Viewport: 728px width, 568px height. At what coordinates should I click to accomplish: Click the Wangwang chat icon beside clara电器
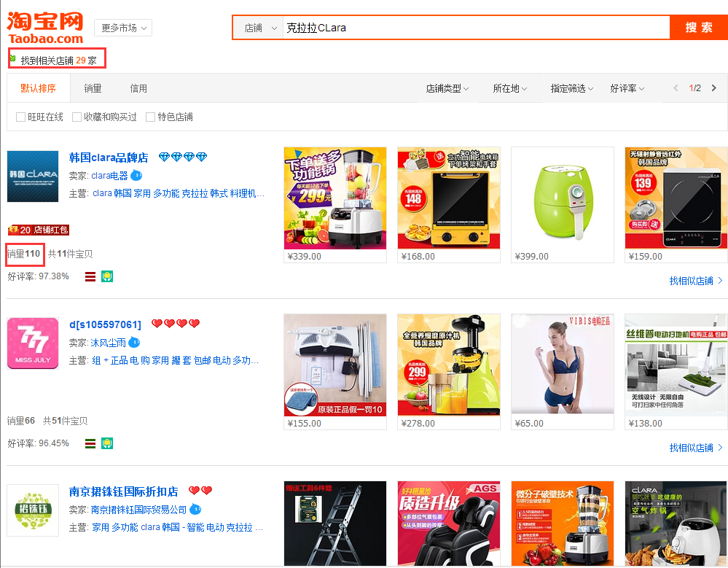[x=136, y=175]
